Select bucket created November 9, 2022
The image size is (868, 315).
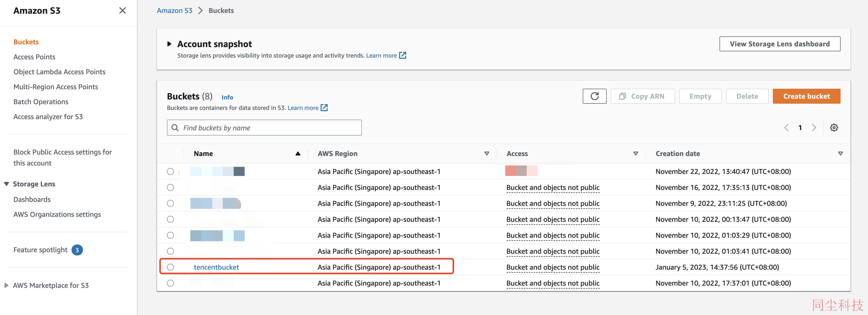click(x=170, y=204)
